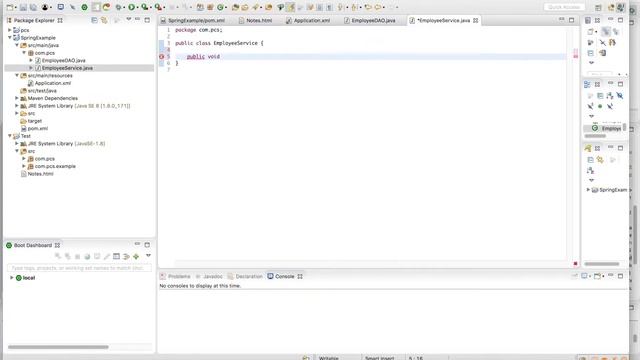Screen dimensions: 640x360
Task: Click the Task List panel icon
Action: click(x=588, y=20)
